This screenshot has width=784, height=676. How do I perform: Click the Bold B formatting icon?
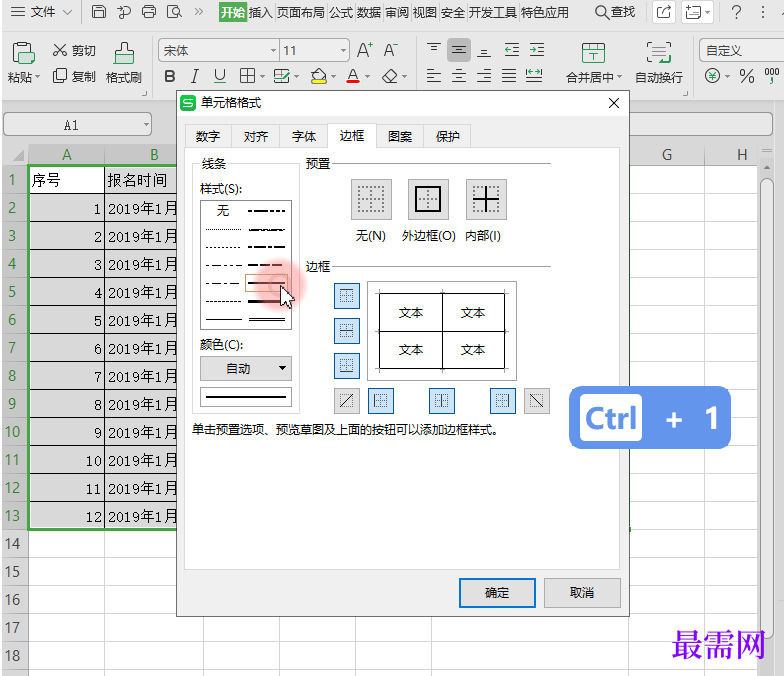(169, 76)
